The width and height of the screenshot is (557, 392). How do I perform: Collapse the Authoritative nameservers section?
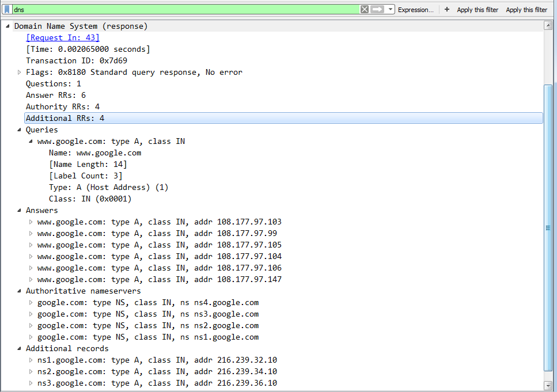19,291
